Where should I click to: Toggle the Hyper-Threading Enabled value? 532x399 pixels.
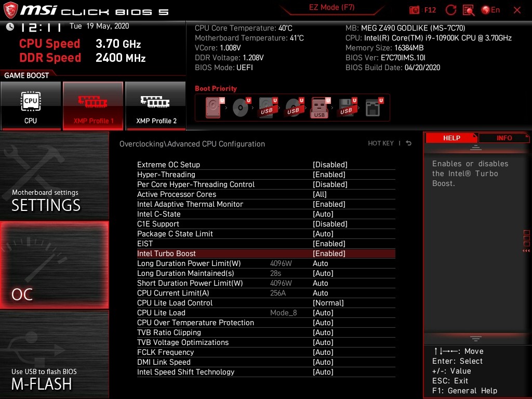tap(329, 175)
